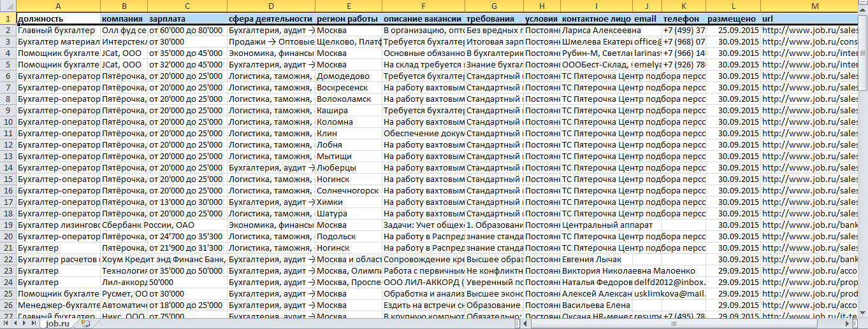Screen dimensions: 868x329
Task: Click the 'должность' header cell
Action: pos(58,18)
